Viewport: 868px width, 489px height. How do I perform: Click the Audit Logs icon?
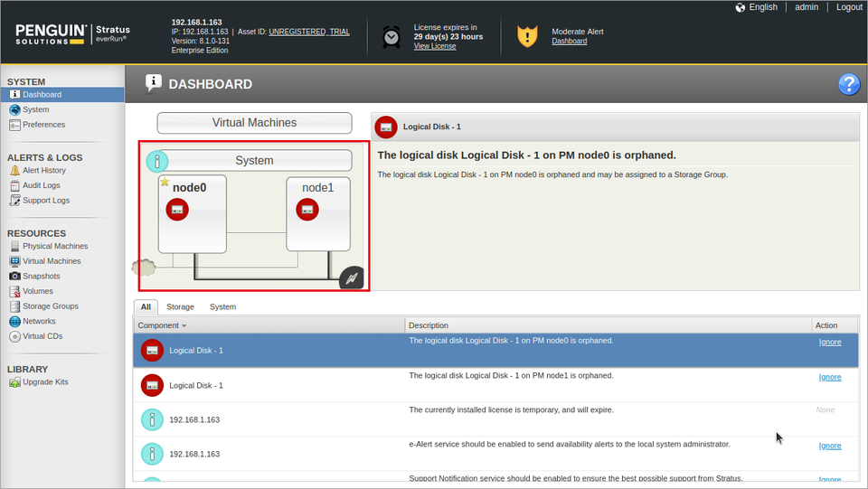point(15,185)
